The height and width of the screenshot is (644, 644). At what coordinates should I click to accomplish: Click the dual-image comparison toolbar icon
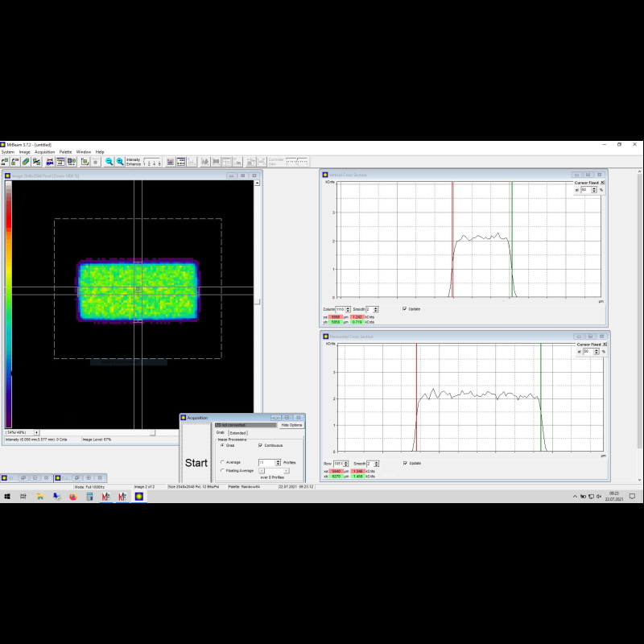(71, 161)
